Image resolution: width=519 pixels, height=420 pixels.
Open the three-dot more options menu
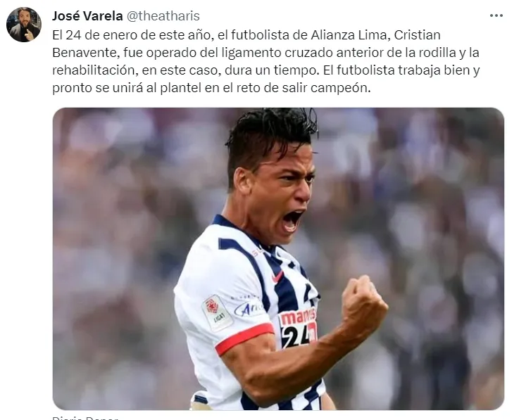[x=496, y=16]
